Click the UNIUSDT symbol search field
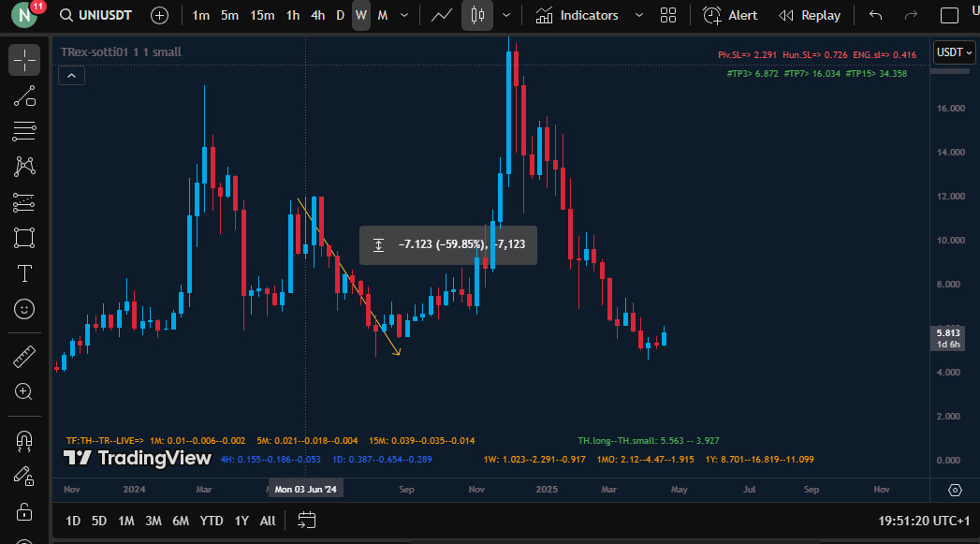 point(94,15)
